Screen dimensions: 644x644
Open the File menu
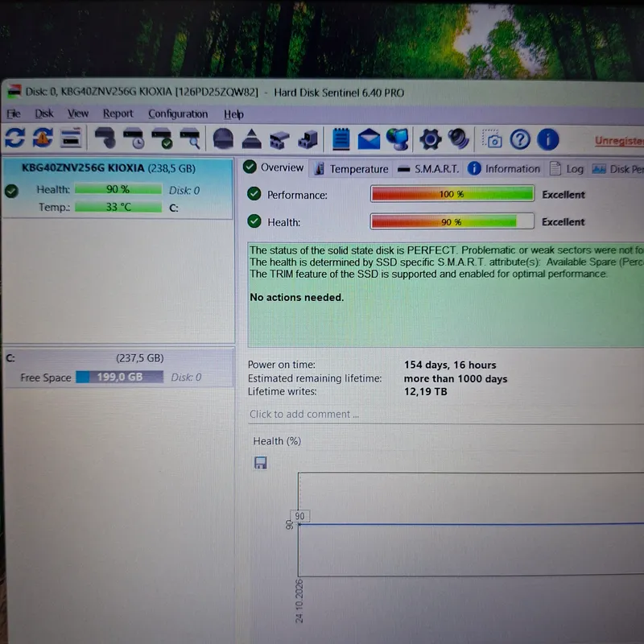[14, 114]
